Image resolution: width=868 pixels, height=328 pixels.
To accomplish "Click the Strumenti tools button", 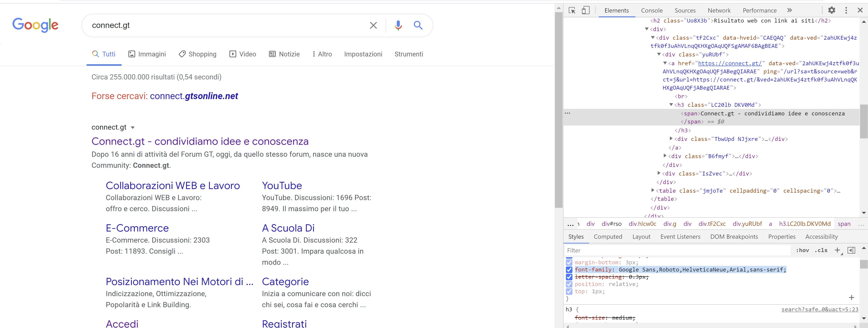I will 409,54.
